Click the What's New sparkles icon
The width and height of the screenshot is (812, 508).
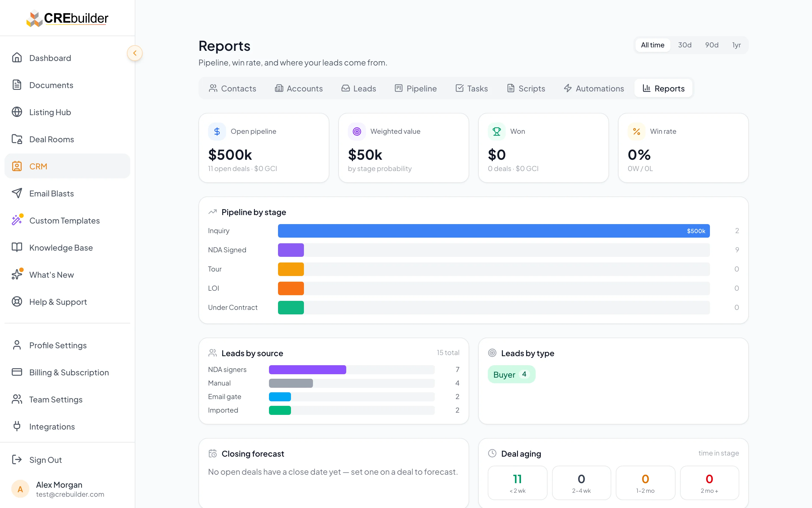[17, 275]
